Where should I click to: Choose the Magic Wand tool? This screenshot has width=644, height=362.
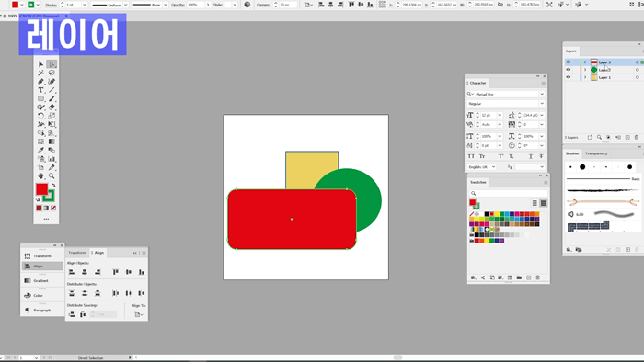[x=40, y=73]
